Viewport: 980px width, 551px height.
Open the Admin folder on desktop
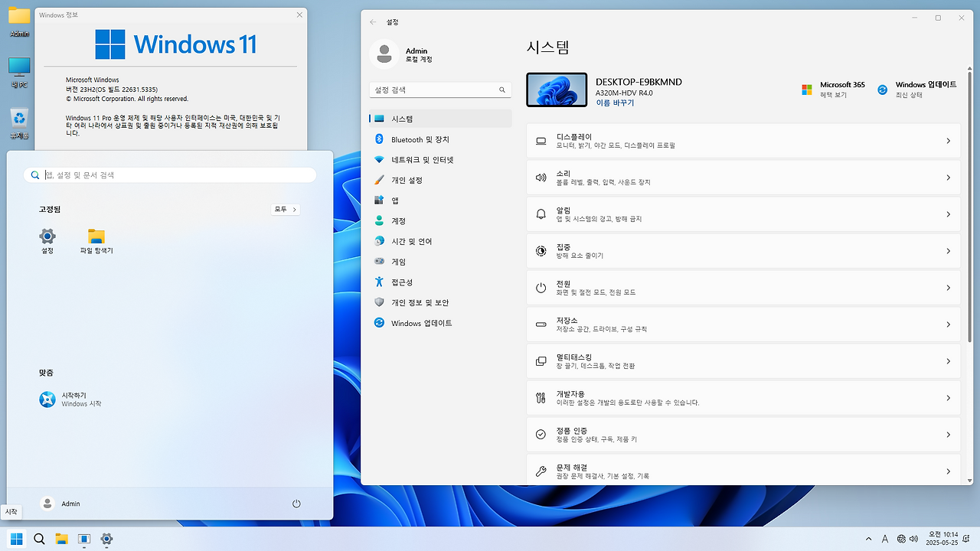point(19,22)
